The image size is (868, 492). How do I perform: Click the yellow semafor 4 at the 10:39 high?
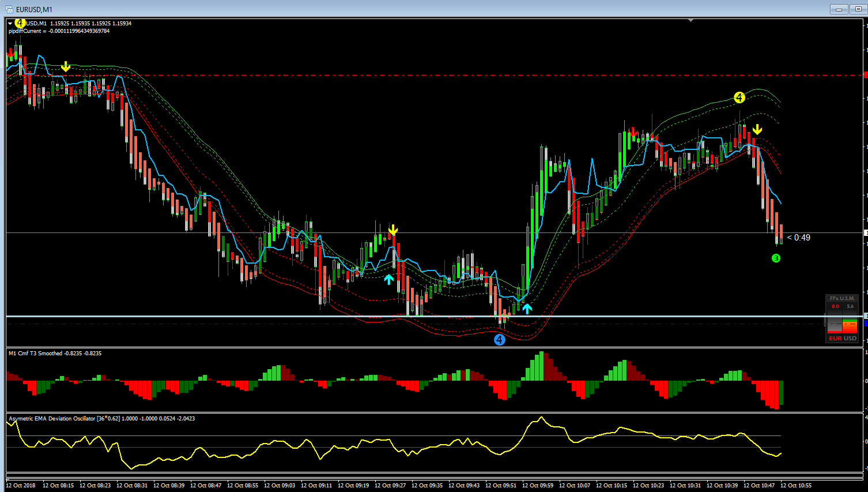coord(739,97)
